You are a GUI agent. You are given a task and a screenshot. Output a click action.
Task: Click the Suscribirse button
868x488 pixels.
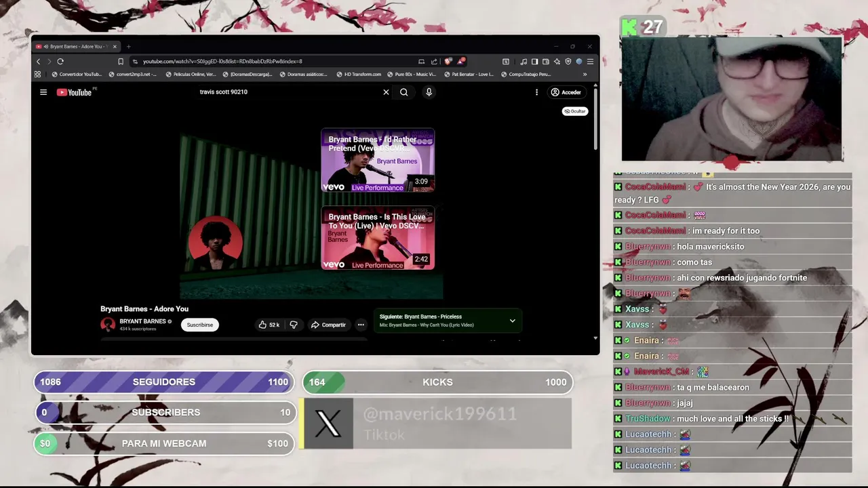[200, 325]
